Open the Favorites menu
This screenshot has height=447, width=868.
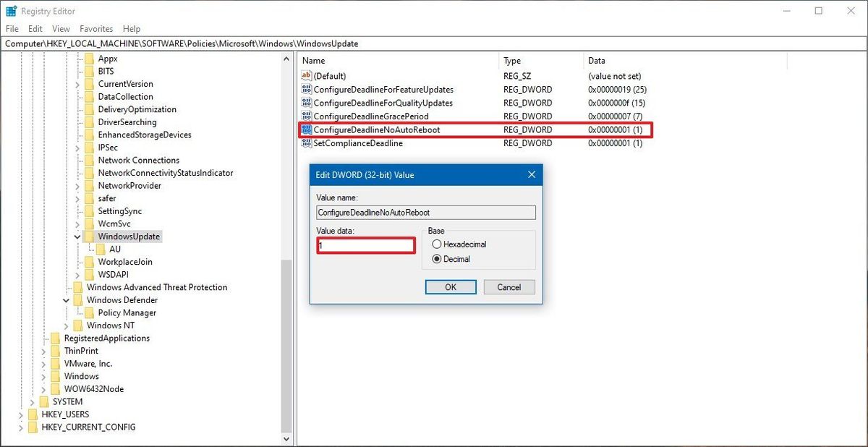[95, 28]
